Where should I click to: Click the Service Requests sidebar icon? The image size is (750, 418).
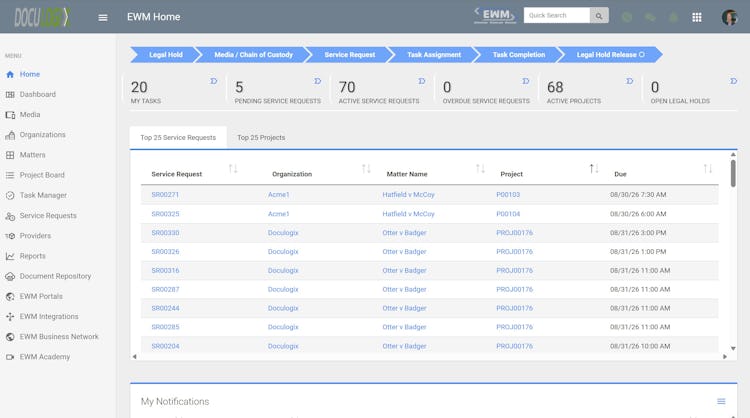[x=10, y=216]
